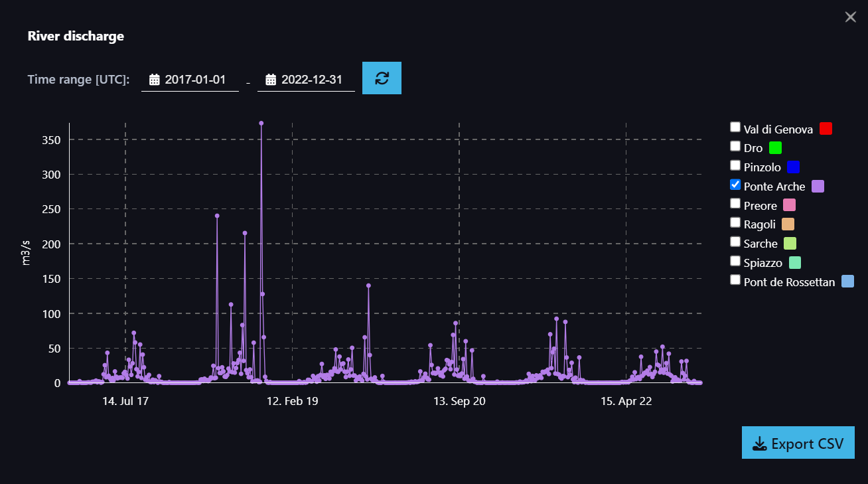
Task: Toggle the Preore checkbox
Action: 735,203
